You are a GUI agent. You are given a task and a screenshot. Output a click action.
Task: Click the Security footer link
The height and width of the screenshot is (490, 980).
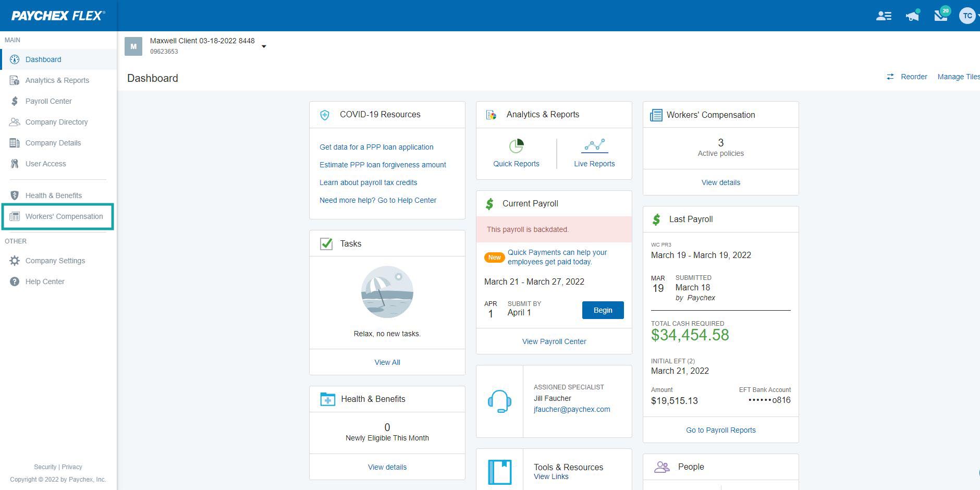45,467
